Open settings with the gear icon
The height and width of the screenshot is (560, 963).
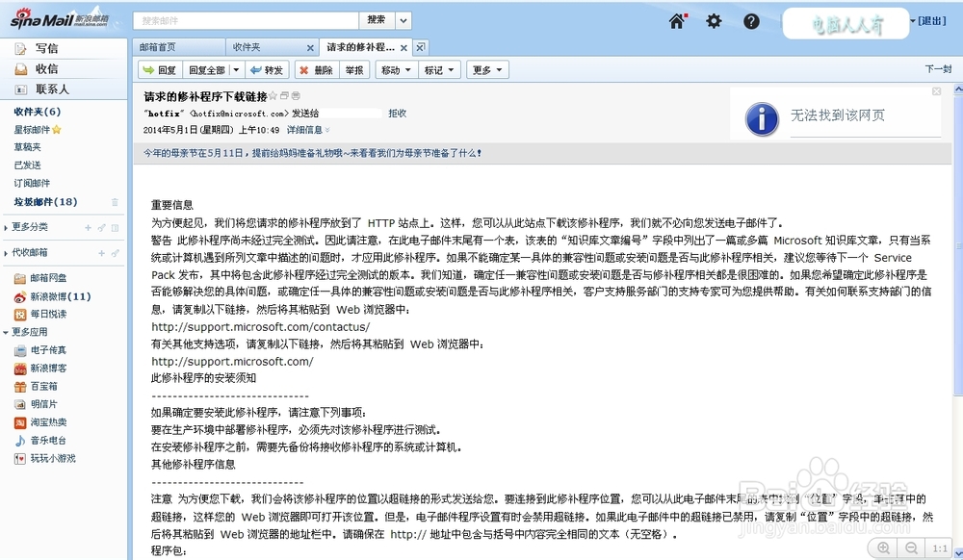714,21
